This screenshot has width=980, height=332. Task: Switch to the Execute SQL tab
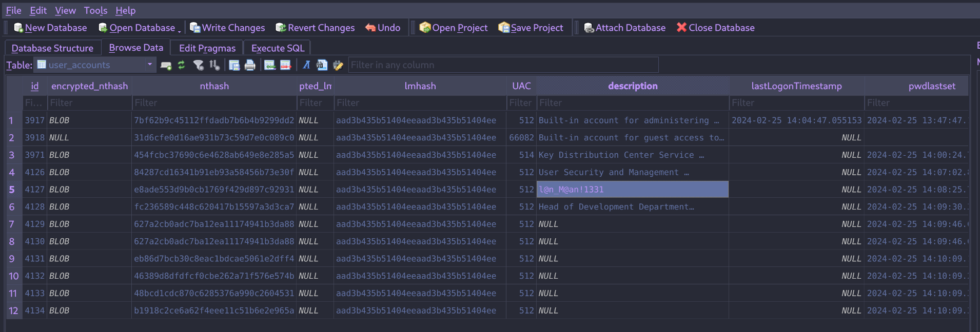277,48
